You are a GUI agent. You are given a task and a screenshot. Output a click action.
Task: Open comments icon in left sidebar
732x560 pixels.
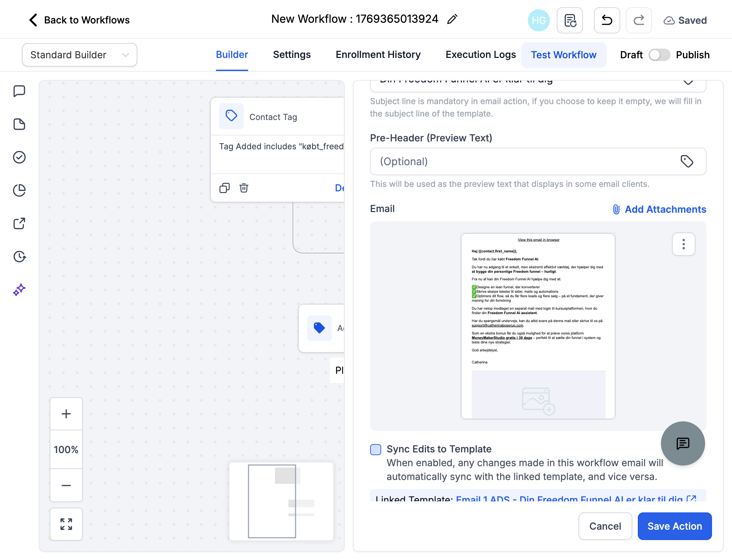pos(19,91)
